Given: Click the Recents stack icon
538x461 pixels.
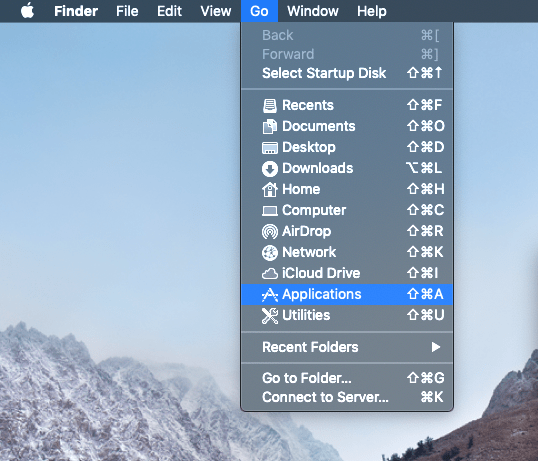Looking at the screenshot, I should (270, 106).
